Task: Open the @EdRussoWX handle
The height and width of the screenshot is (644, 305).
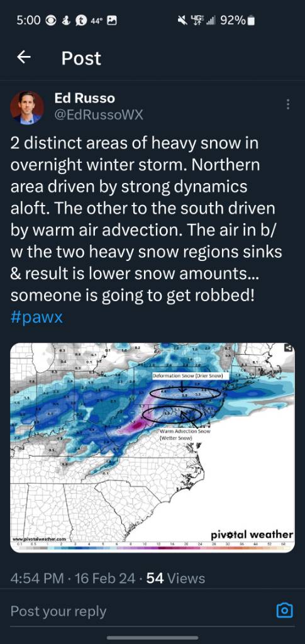Action: 99,116
